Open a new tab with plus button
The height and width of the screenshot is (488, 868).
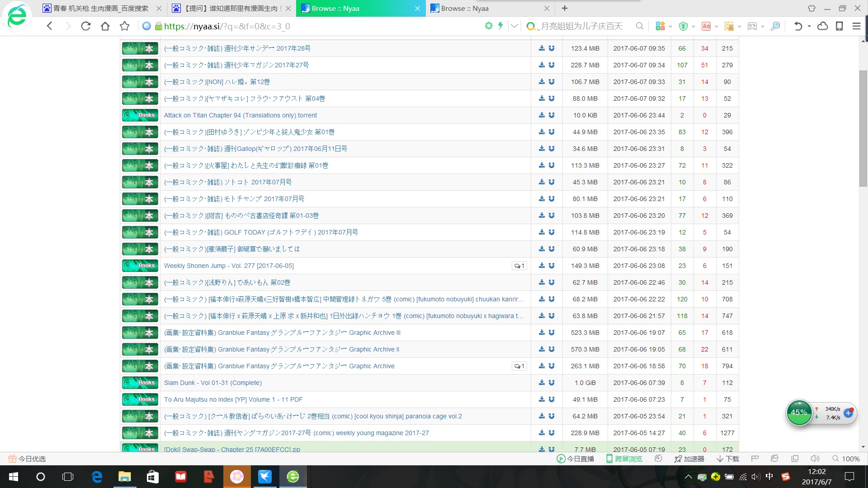pos(565,8)
